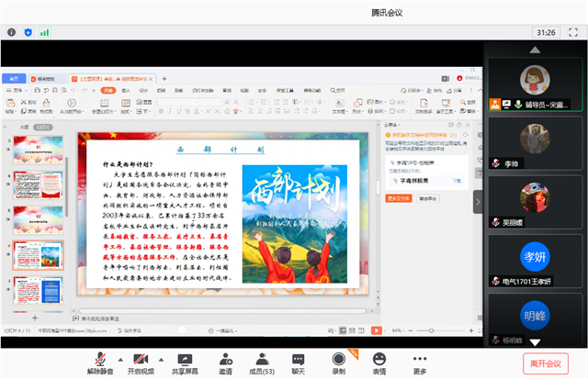Toggle bold formatting
This screenshot has width=588, height=379.
(161, 111)
